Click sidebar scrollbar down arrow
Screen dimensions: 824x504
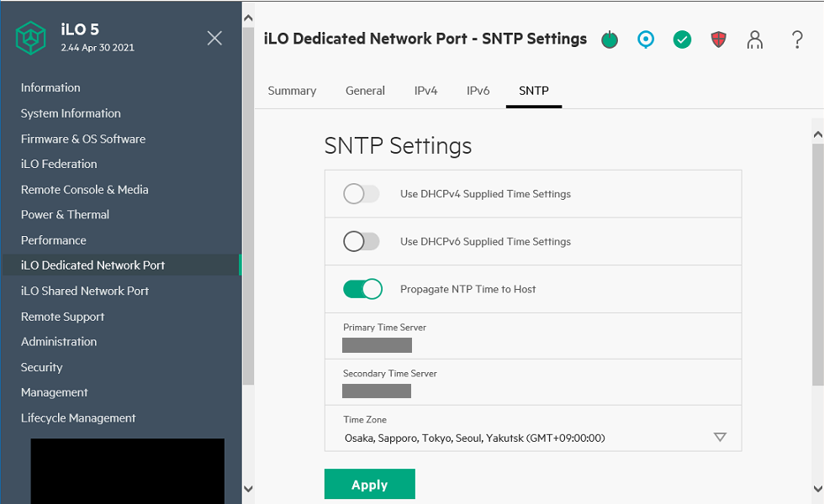tap(249, 489)
